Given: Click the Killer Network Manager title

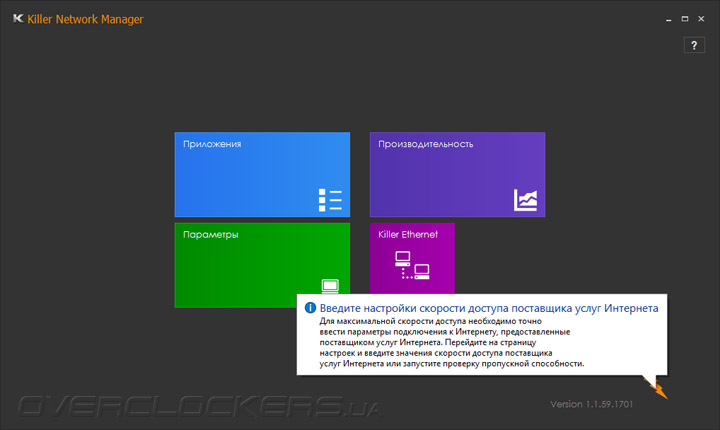Looking at the screenshot, I should click(85, 19).
